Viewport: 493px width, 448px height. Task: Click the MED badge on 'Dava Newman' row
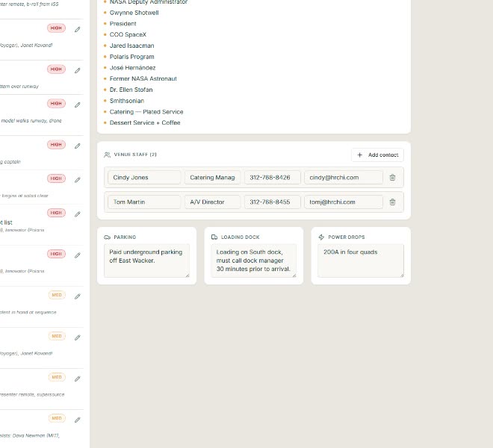(57, 418)
